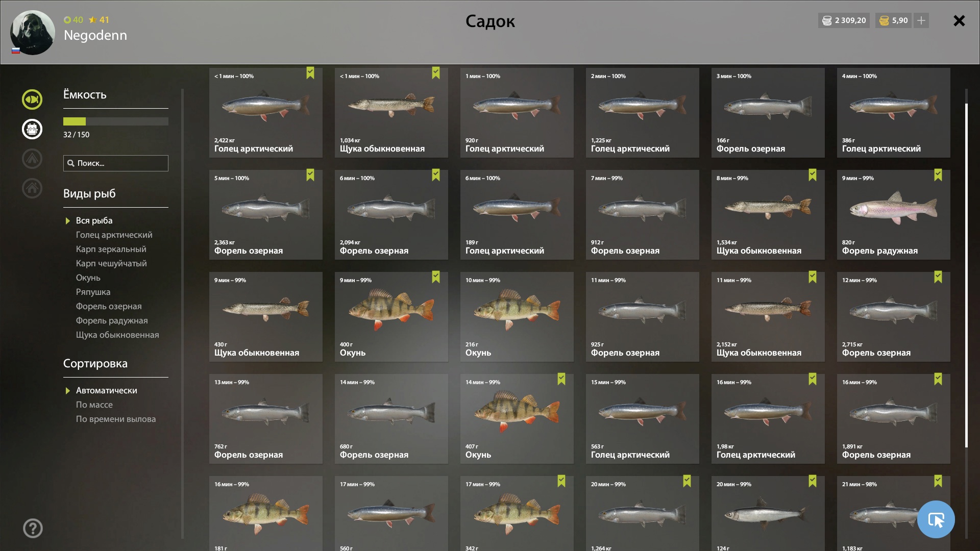
Task: Add gold coins with plus button
Action: tap(921, 20)
